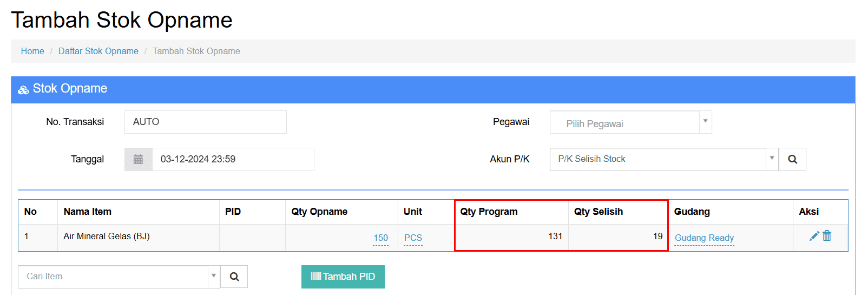
Task: Click the Stok Opname header cubes icon
Action: click(23, 90)
